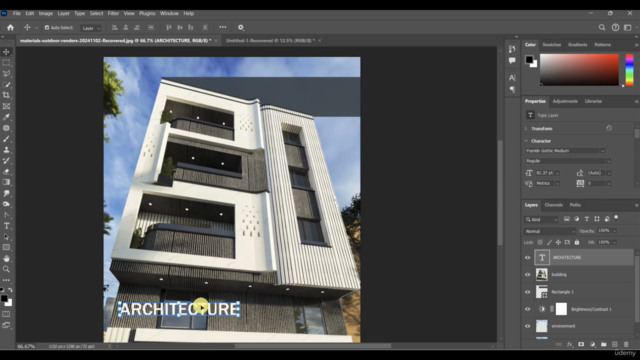Viewport: 640px width, 360px height.
Task: Select the Eraser tool
Action: click(x=6, y=171)
